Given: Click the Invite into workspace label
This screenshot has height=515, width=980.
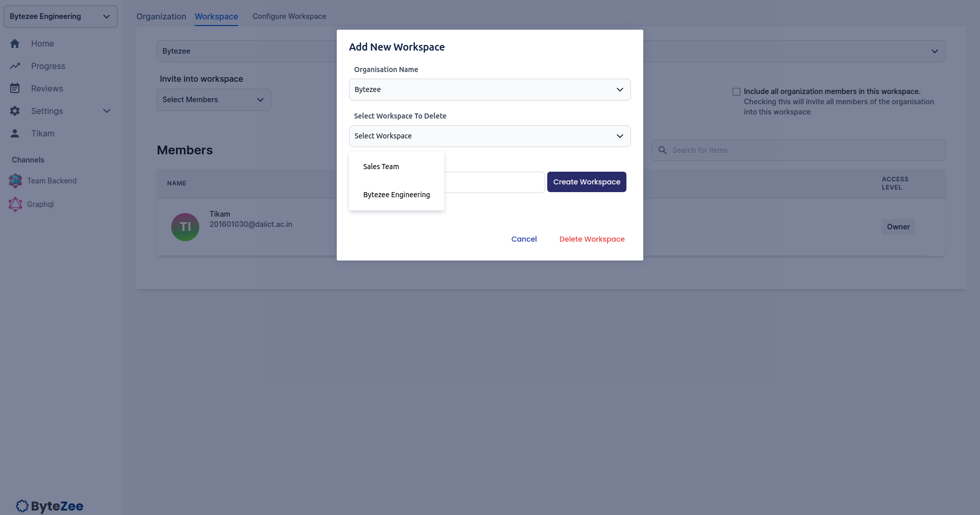Looking at the screenshot, I should (x=201, y=79).
